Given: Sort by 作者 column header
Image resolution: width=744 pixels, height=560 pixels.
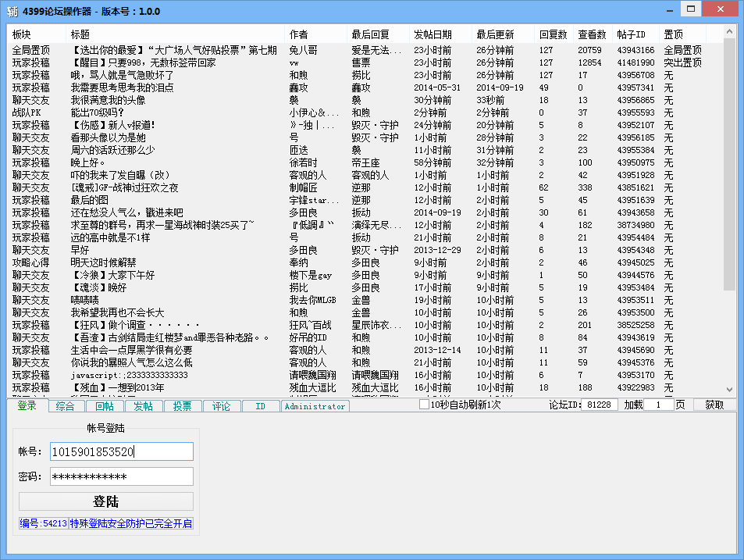Looking at the screenshot, I should coord(315,34).
